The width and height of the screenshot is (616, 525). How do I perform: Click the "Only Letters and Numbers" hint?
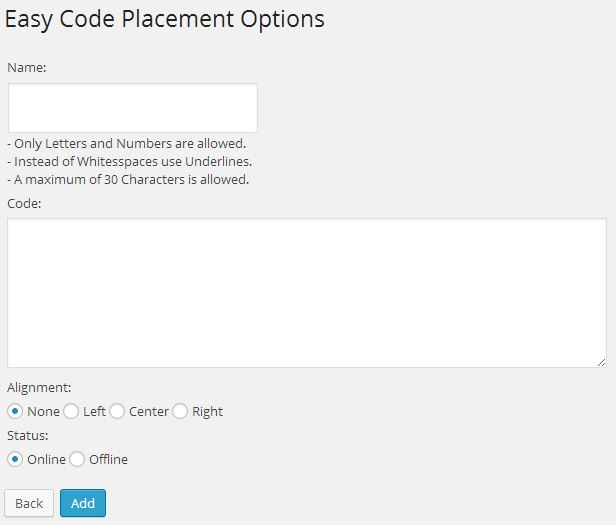pyautogui.click(x=126, y=143)
